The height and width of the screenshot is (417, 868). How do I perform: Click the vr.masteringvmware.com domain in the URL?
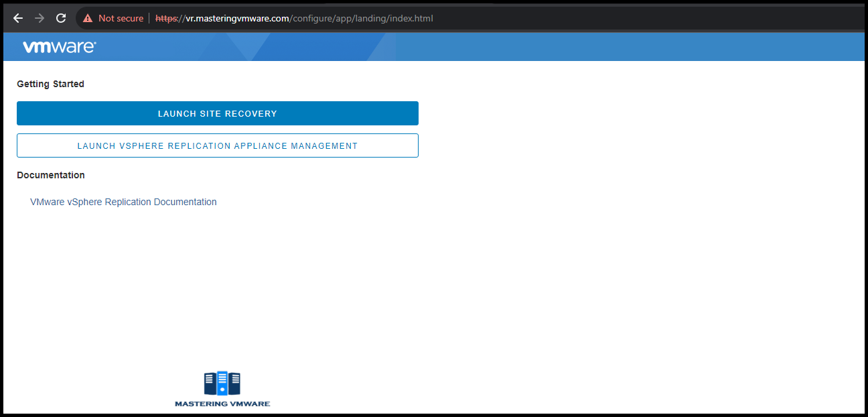236,18
